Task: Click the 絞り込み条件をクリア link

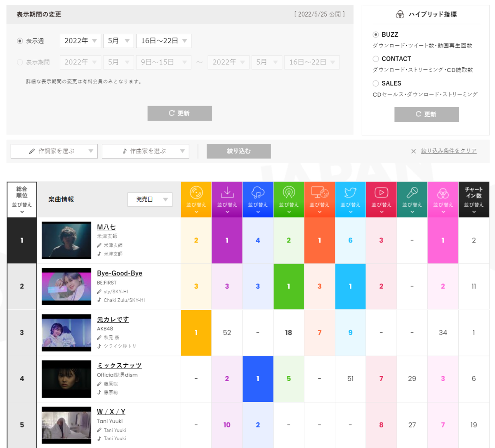Action: point(449,151)
